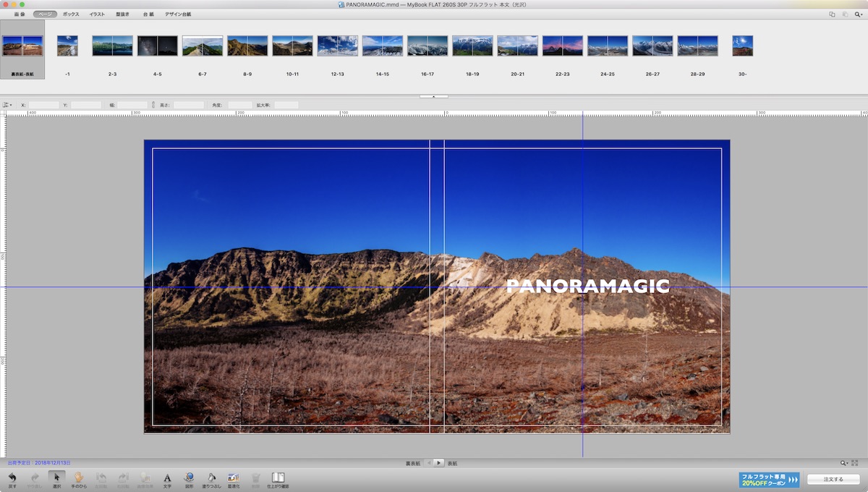Select the pages 8-9 thumbnail
The image size is (868, 492).
(247, 46)
